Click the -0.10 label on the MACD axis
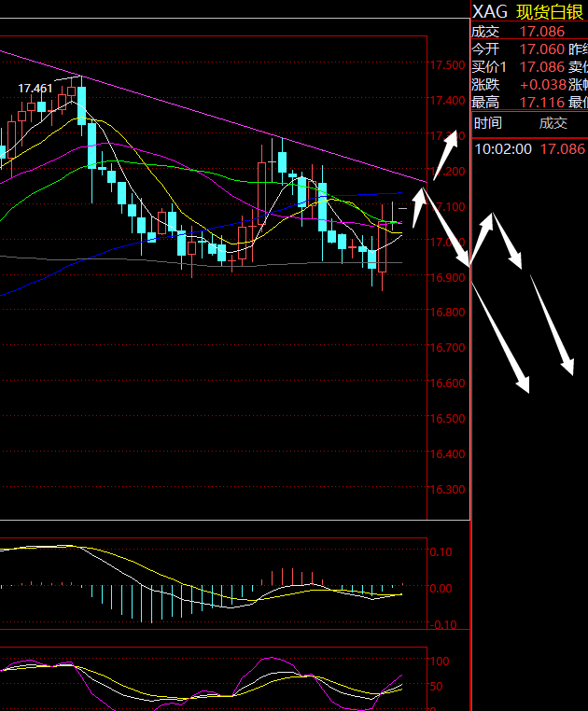 pos(443,625)
